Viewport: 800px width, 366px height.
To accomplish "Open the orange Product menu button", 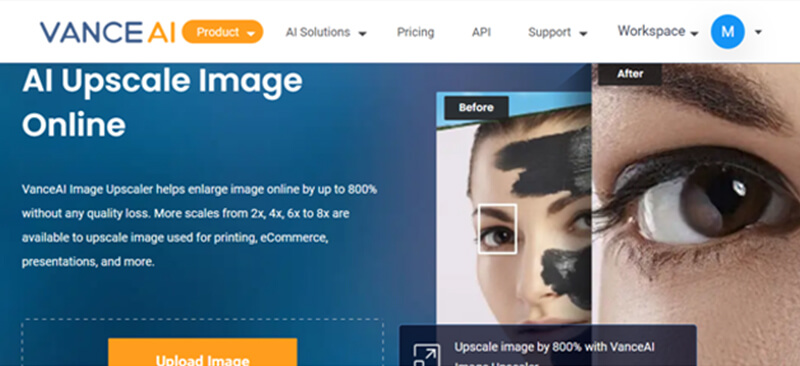I will pyautogui.click(x=222, y=32).
